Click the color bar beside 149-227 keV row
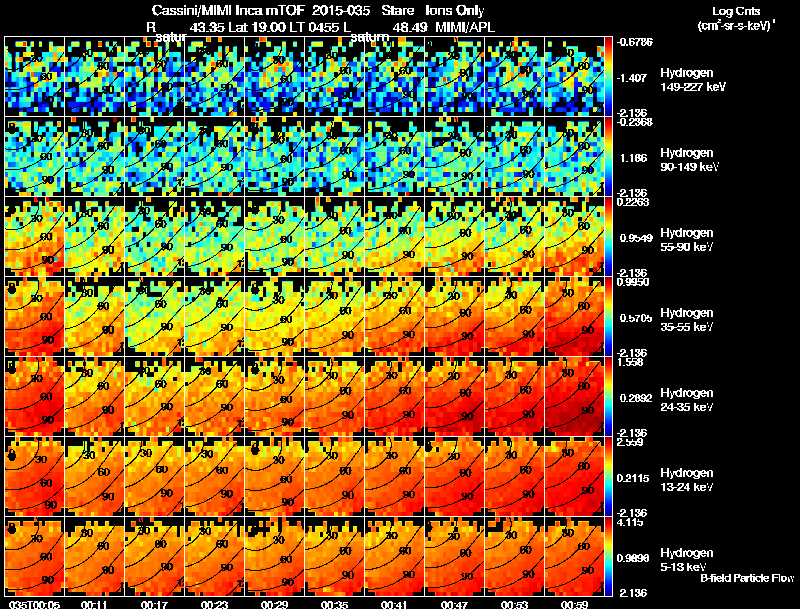Screen dimensions: 800x609 click(x=609, y=76)
